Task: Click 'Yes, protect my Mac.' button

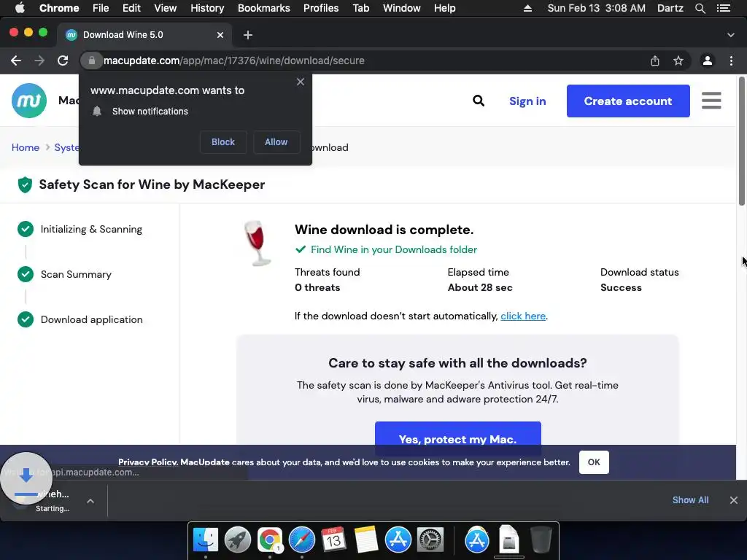Action: [458, 438]
